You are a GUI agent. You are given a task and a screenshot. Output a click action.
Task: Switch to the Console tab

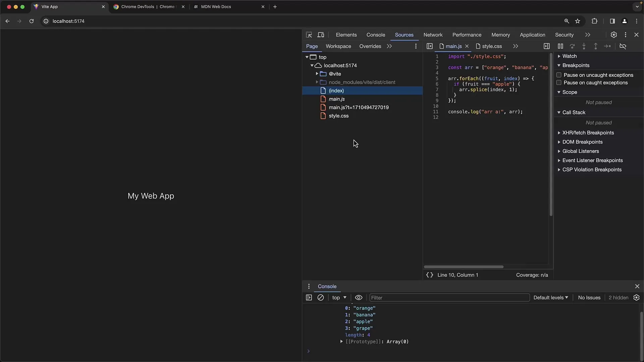pos(376,35)
